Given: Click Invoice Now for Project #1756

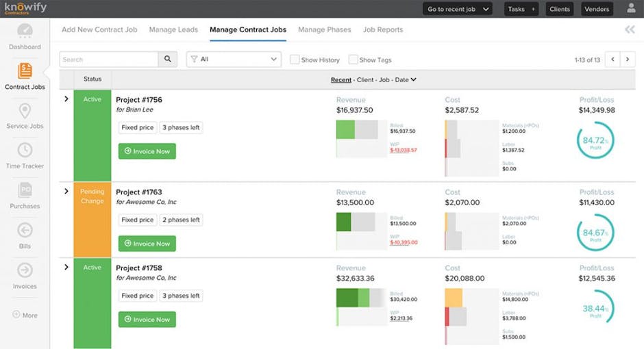Looking at the screenshot, I should pyautogui.click(x=147, y=151).
